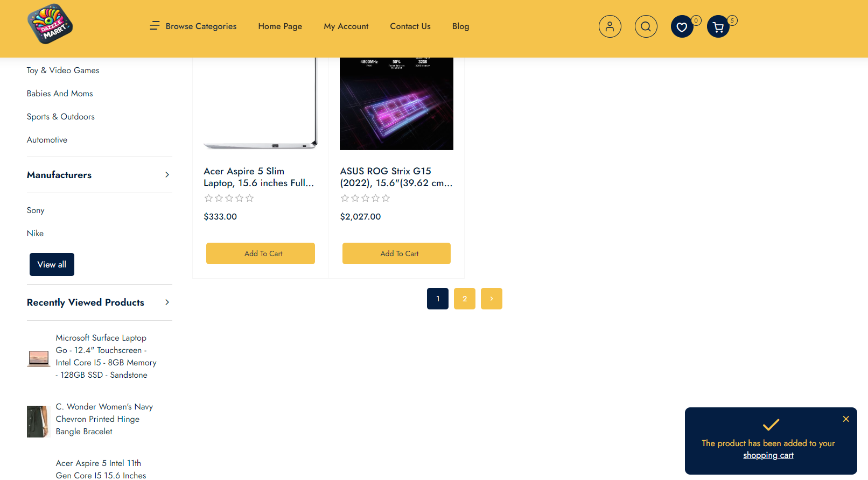
Task: Go to page 2
Action: [x=465, y=299]
